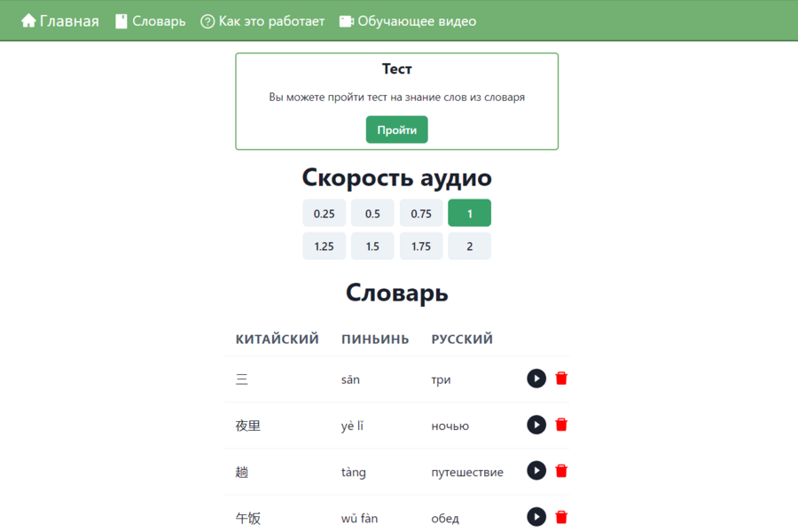Set audio speed to 1.25

(325, 246)
